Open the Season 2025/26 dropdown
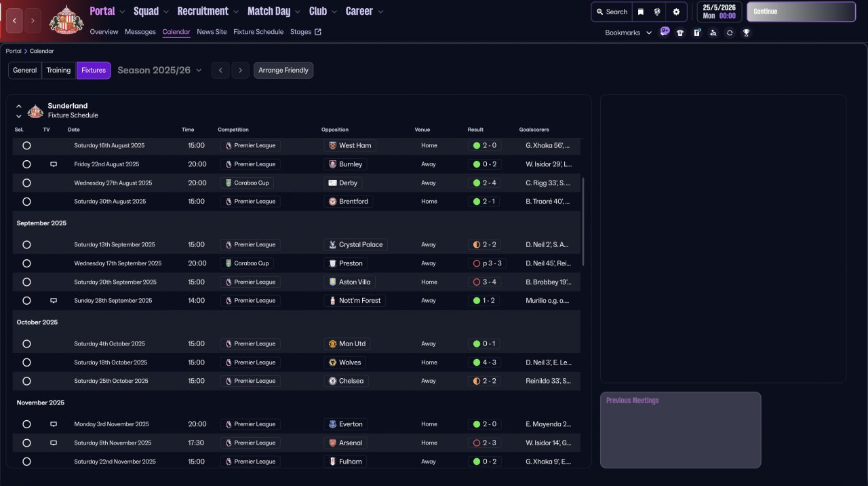The image size is (868, 486). click(159, 71)
